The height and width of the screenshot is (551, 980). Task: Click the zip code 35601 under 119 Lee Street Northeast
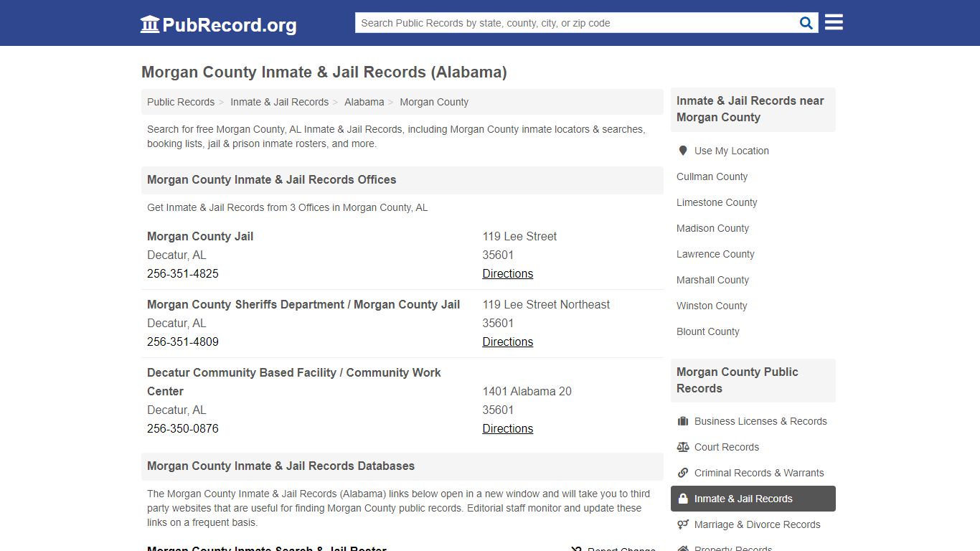click(x=498, y=323)
